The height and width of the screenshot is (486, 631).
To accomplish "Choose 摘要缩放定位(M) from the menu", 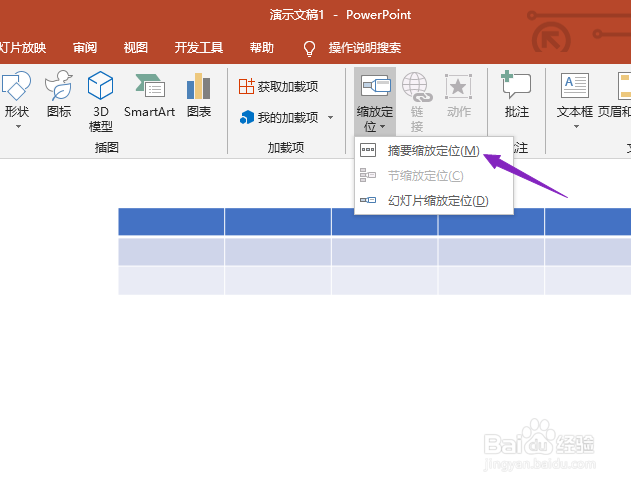I will 434,150.
